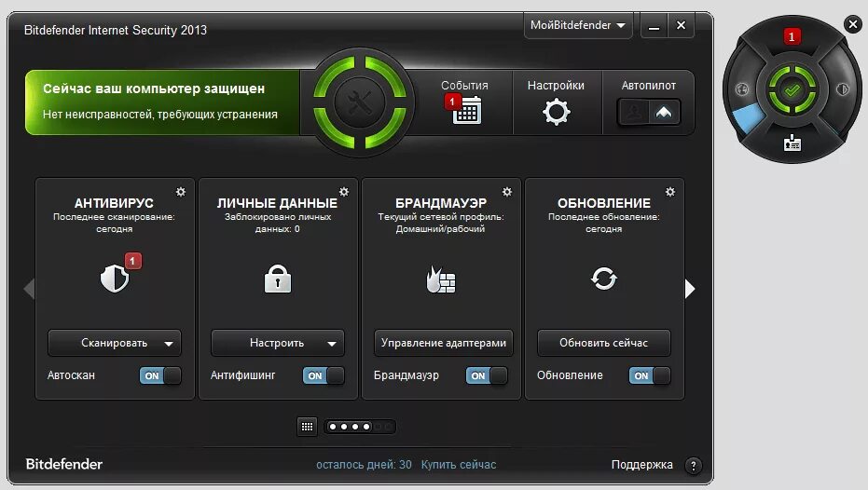868x490 pixels.
Task: Click the Antivirus shield icon
Action: (x=114, y=279)
